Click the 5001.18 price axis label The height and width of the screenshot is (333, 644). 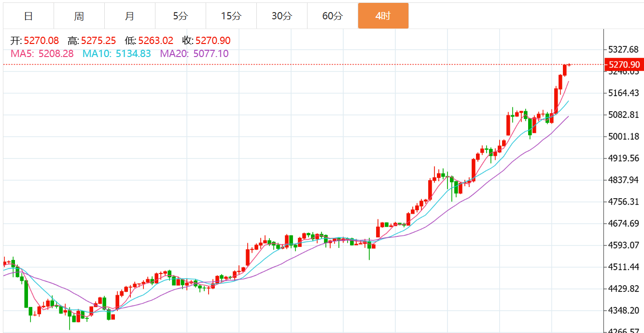pyautogui.click(x=624, y=136)
